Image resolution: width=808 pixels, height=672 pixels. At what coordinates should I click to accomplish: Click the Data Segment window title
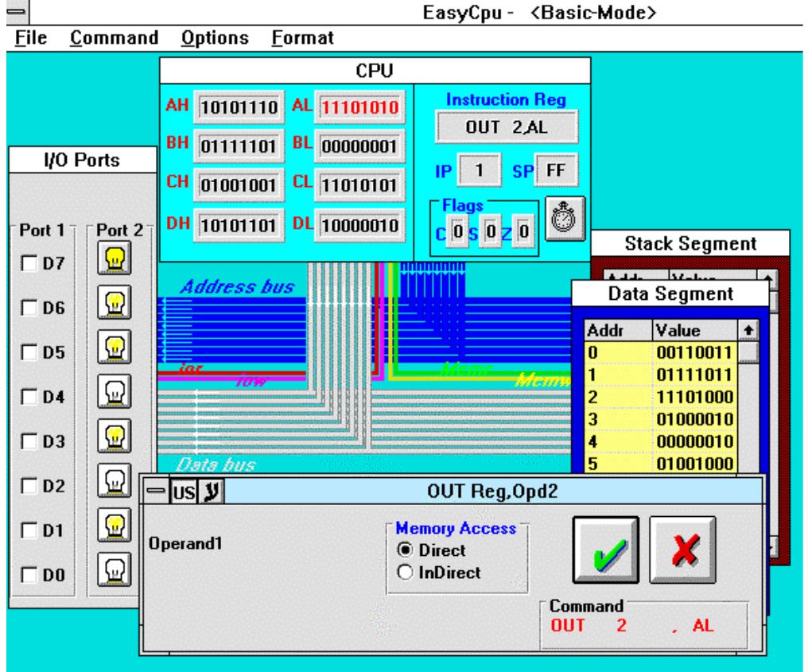point(670,293)
